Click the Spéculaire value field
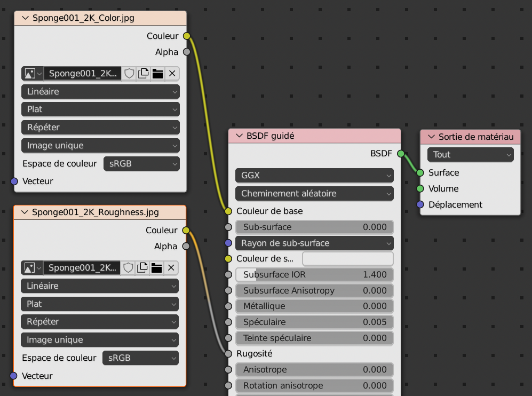Image resolution: width=532 pixels, height=396 pixels. pyautogui.click(x=314, y=322)
